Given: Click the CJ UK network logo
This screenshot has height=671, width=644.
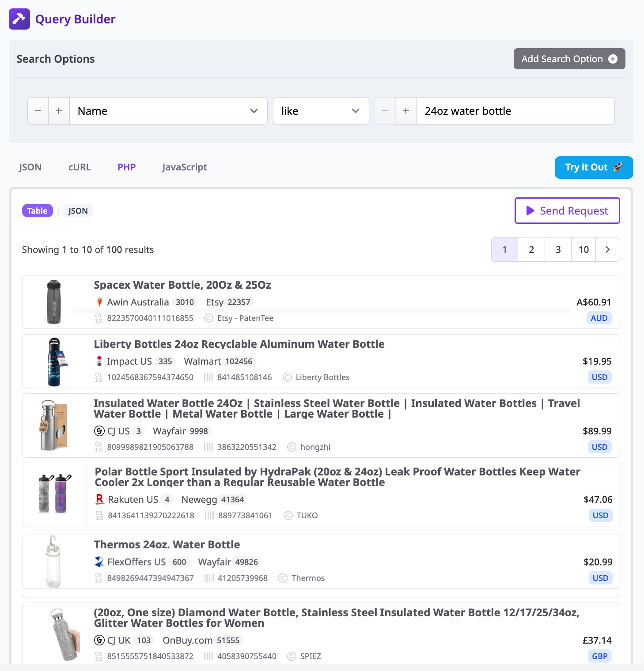Looking at the screenshot, I should click(x=99, y=640).
